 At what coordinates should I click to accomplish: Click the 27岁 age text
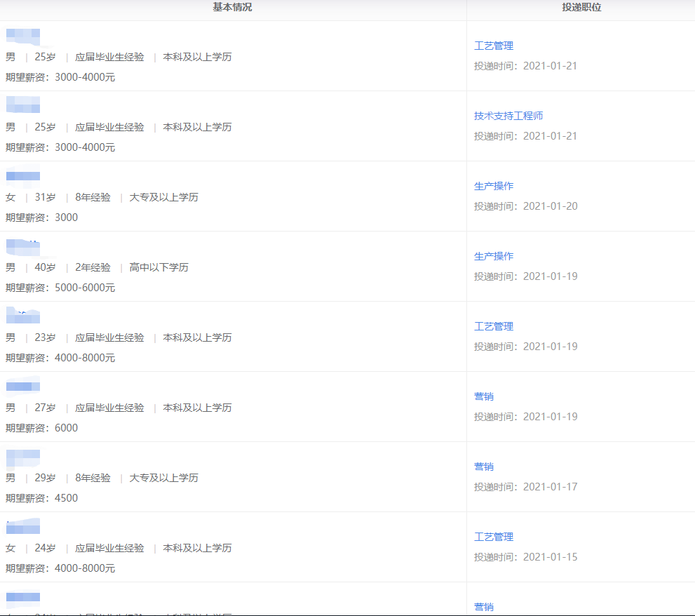[45, 408]
